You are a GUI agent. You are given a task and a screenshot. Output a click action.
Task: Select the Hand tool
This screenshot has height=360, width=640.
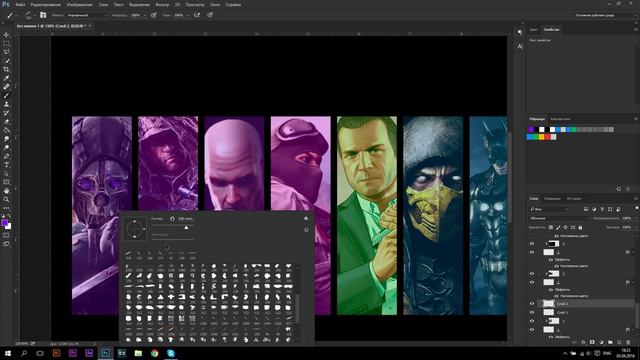[x=6, y=191]
